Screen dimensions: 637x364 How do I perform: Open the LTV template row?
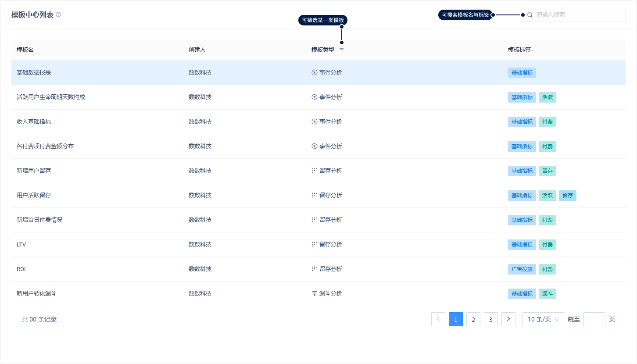(21, 244)
